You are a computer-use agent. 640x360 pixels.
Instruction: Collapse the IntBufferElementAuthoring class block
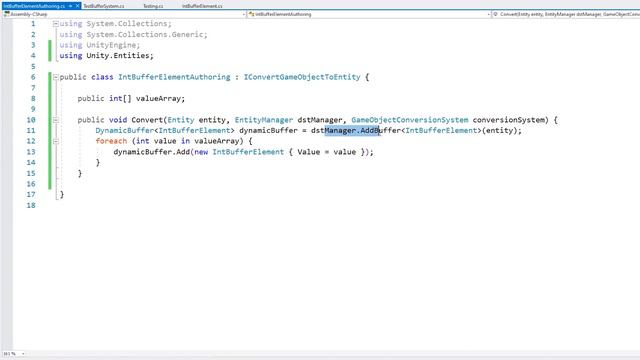click(x=56, y=77)
